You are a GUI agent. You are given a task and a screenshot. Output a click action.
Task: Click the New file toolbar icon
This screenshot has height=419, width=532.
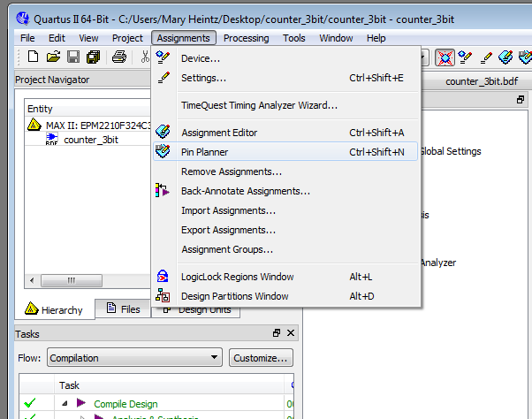coord(33,57)
